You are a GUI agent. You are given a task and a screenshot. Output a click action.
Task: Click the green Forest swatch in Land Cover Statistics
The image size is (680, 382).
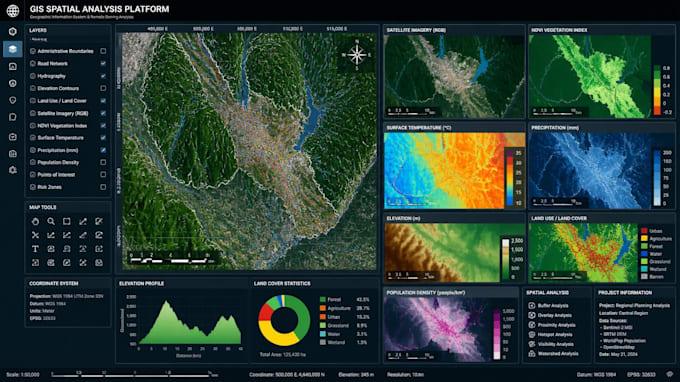pos(323,300)
